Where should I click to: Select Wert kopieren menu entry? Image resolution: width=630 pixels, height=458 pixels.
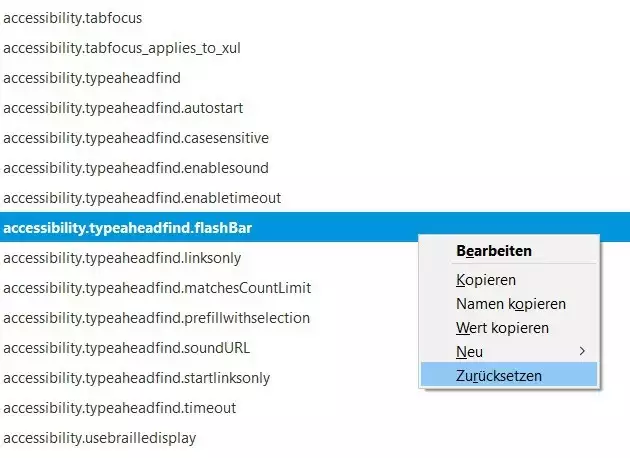point(502,328)
